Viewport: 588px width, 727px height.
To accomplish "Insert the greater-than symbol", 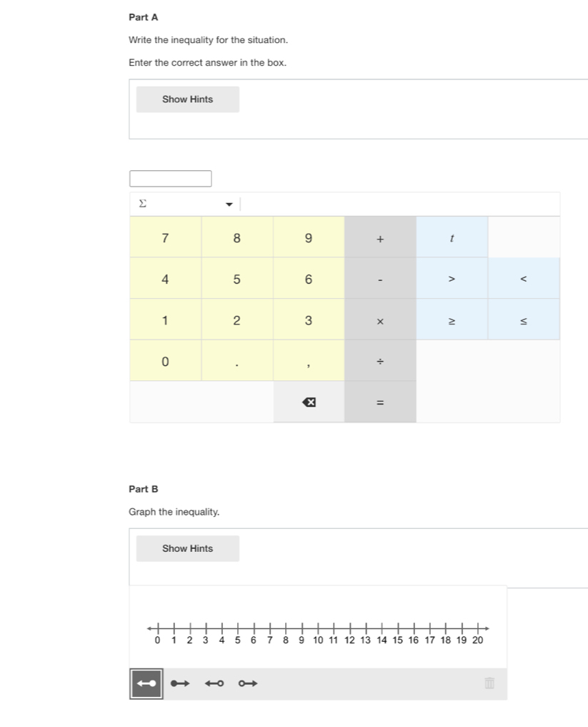I will [452, 279].
